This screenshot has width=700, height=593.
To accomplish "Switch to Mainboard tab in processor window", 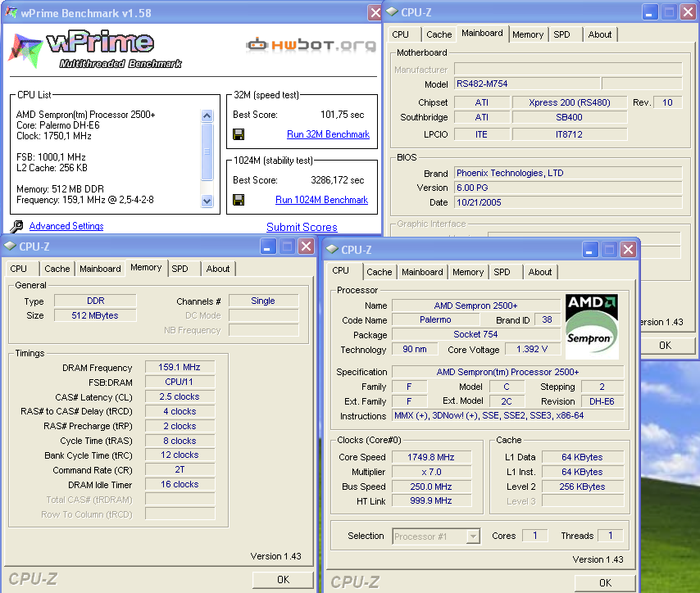I will coord(422,272).
